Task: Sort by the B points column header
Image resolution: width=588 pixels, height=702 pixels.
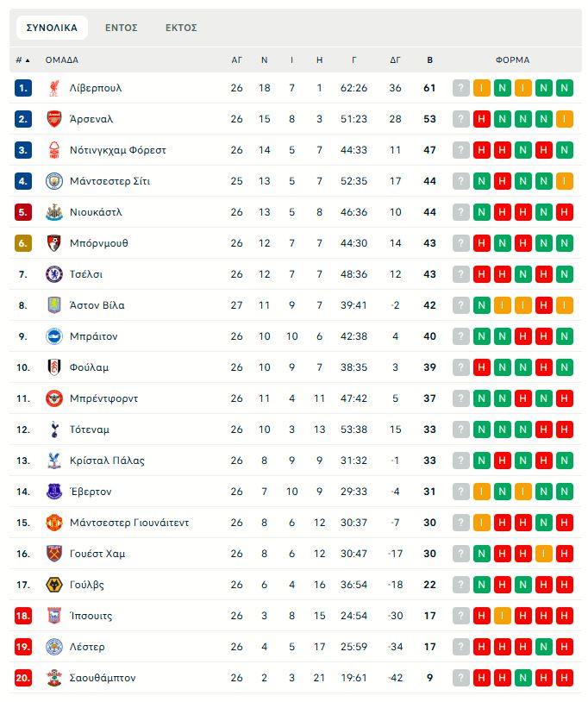Action: (429, 60)
